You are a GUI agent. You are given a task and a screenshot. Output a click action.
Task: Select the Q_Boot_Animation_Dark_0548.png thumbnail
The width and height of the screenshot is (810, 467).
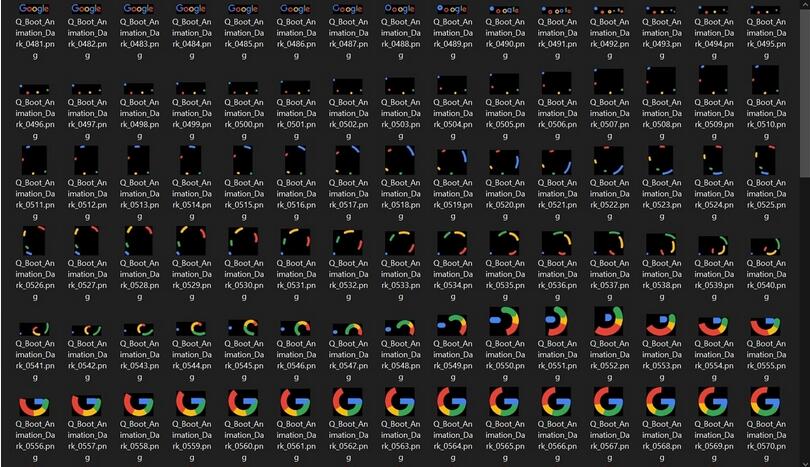pos(400,327)
